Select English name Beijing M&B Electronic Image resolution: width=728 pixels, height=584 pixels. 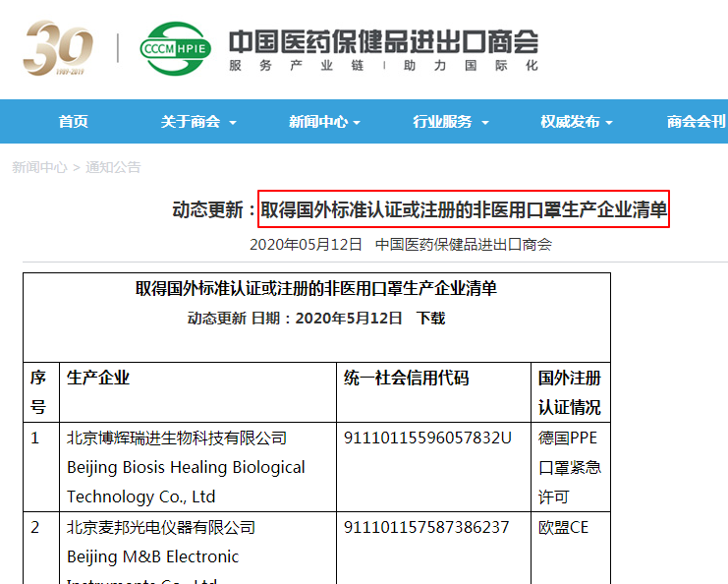tap(152, 556)
